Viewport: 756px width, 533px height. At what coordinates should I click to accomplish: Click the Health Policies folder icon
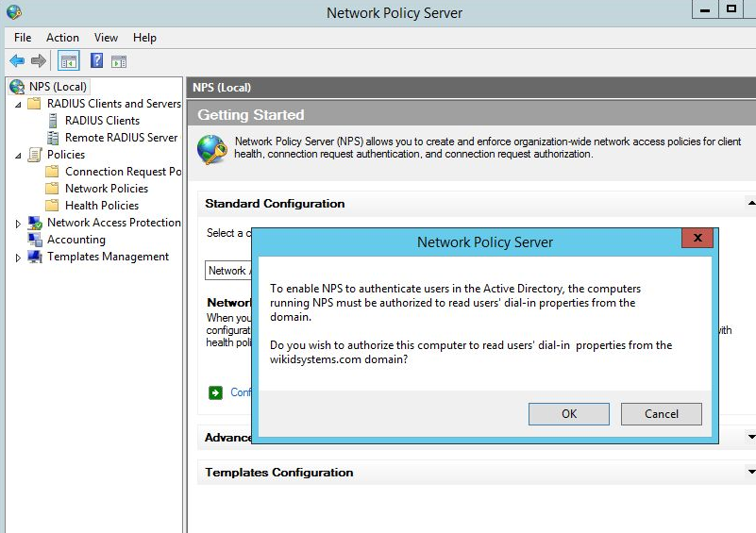click(x=52, y=206)
